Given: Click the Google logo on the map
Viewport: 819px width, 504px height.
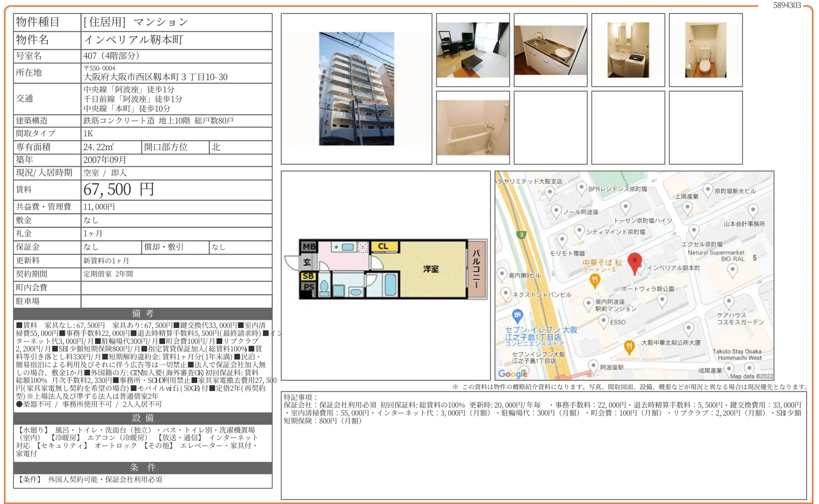Looking at the screenshot, I should tap(512, 374).
